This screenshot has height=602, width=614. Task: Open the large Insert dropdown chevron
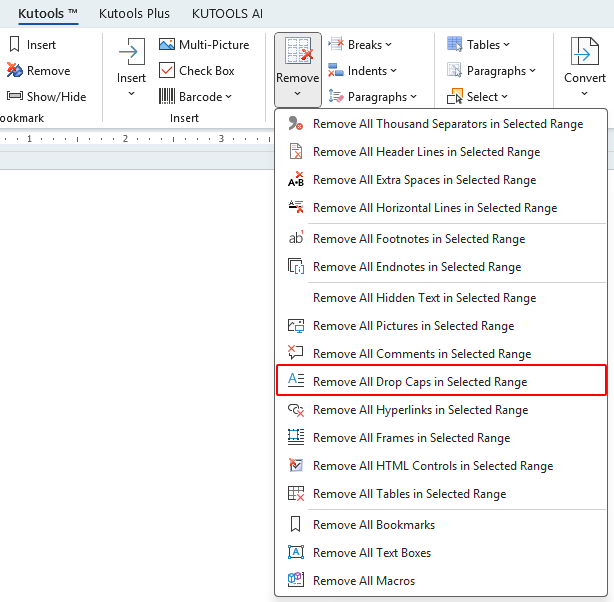[132, 94]
